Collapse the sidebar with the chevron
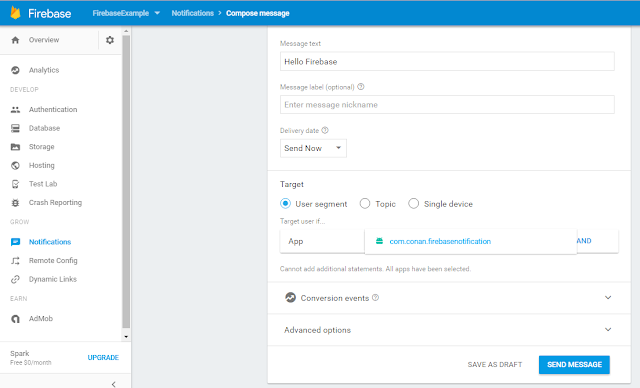The height and width of the screenshot is (388, 640). pos(113,384)
